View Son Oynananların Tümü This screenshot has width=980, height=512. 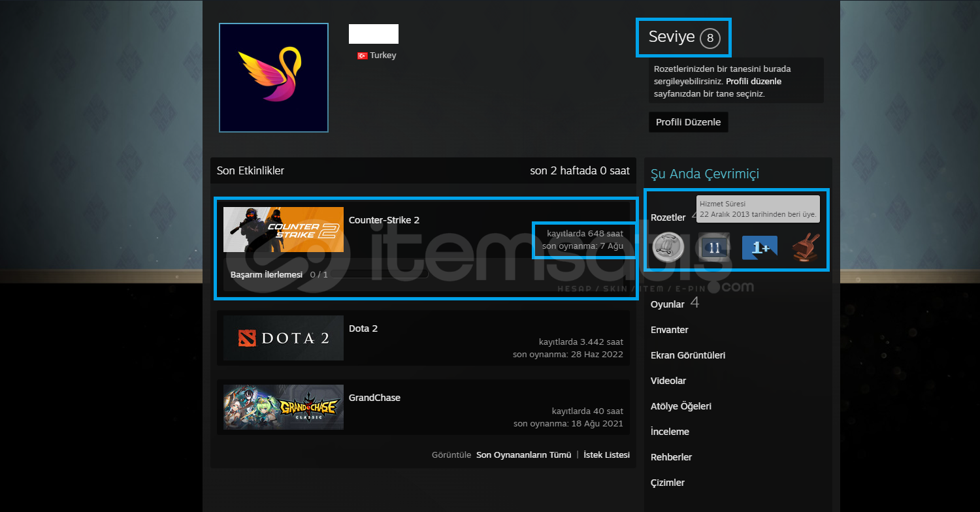click(x=524, y=455)
